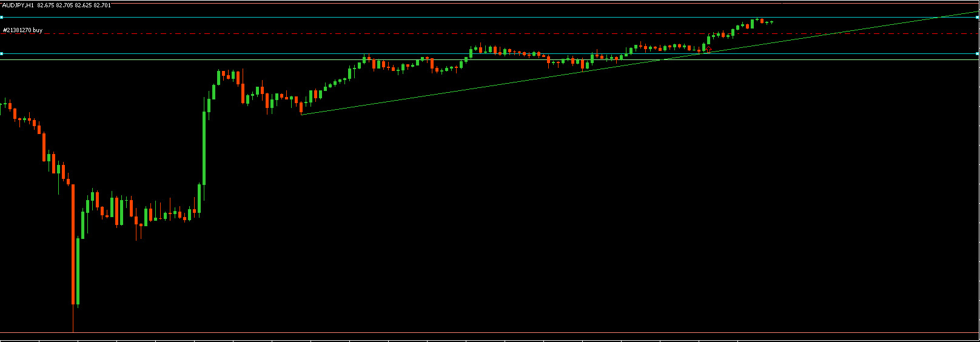Click the time axis at chart bottom
Image resolution: width=980 pixels, height=342 pixels.
[485, 340]
